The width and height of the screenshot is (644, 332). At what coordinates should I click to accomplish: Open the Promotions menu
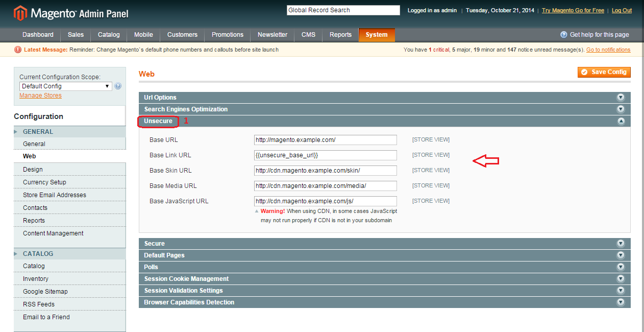(x=228, y=35)
